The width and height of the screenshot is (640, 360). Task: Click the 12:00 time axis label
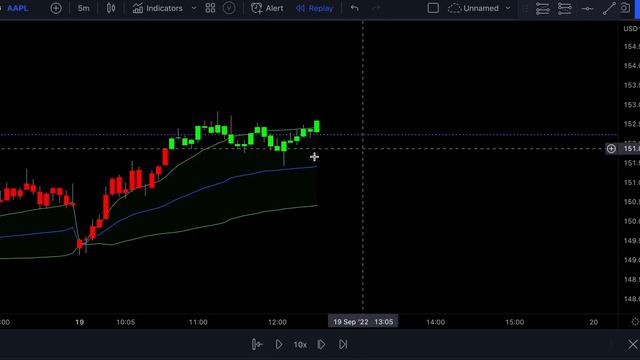(277, 322)
